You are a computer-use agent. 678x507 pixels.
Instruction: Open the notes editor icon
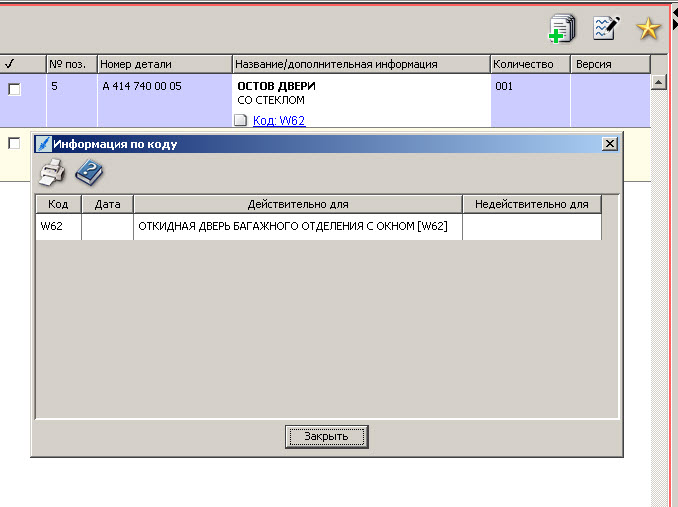click(605, 28)
